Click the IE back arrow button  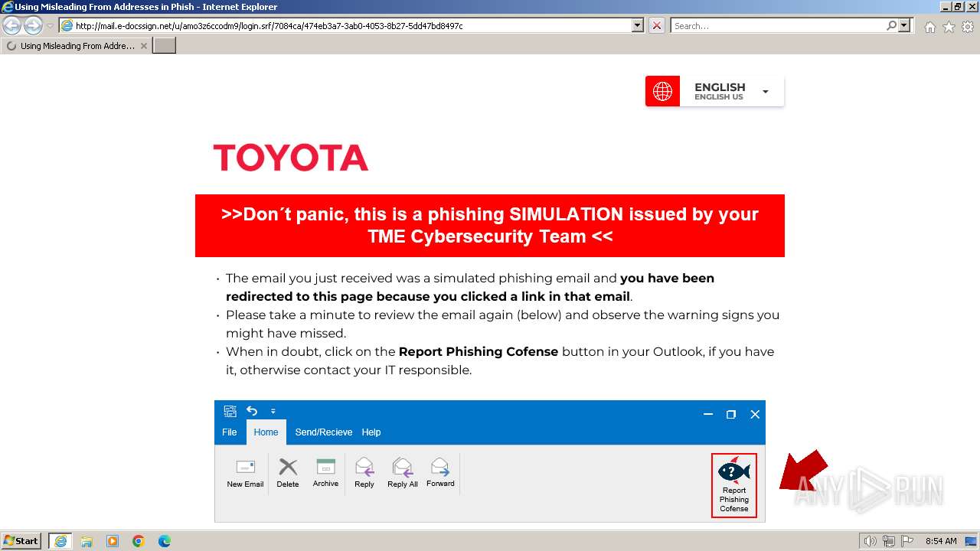click(12, 26)
